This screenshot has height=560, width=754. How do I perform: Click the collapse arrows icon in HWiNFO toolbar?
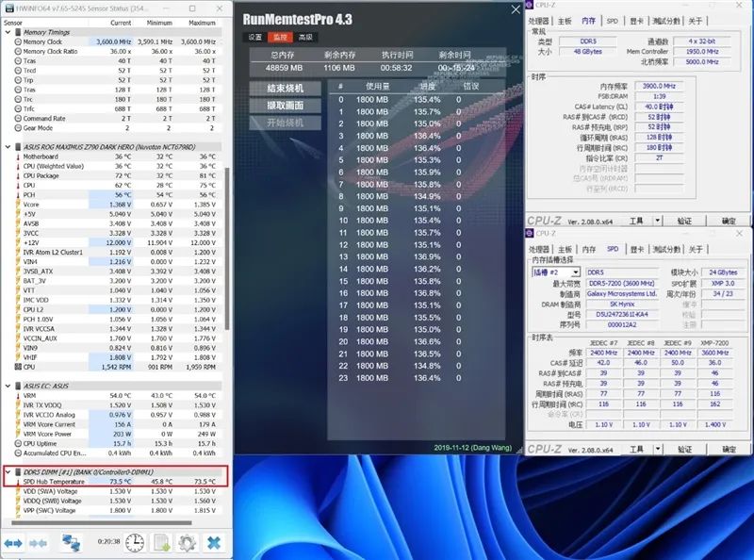pos(38,543)
